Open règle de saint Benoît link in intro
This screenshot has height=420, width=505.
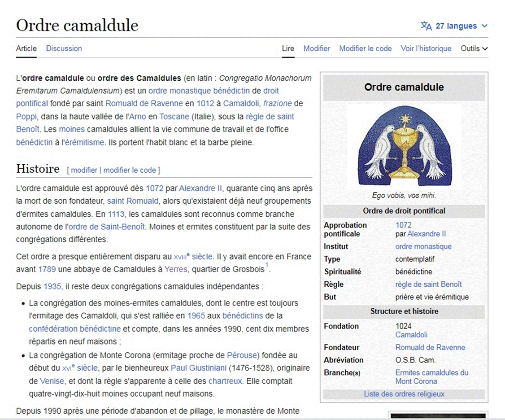[x=155, y=123]
